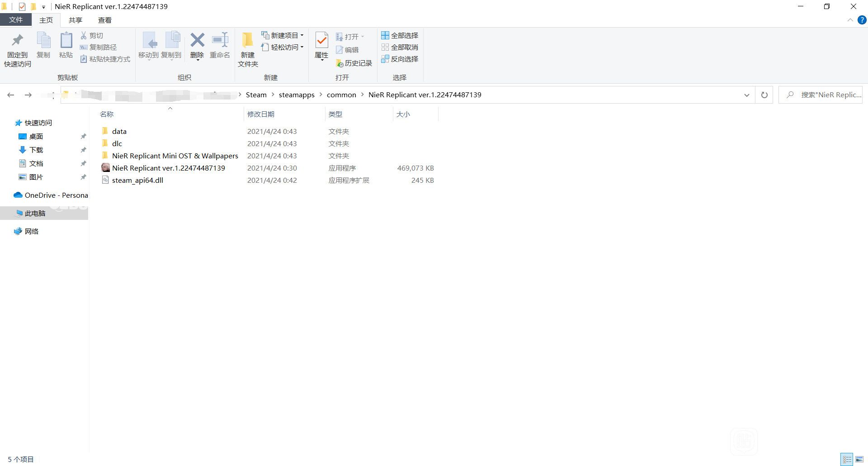
Task: Collapse the ribbon with the chevron
Action: pyautogui.click(x=850, y=20)
